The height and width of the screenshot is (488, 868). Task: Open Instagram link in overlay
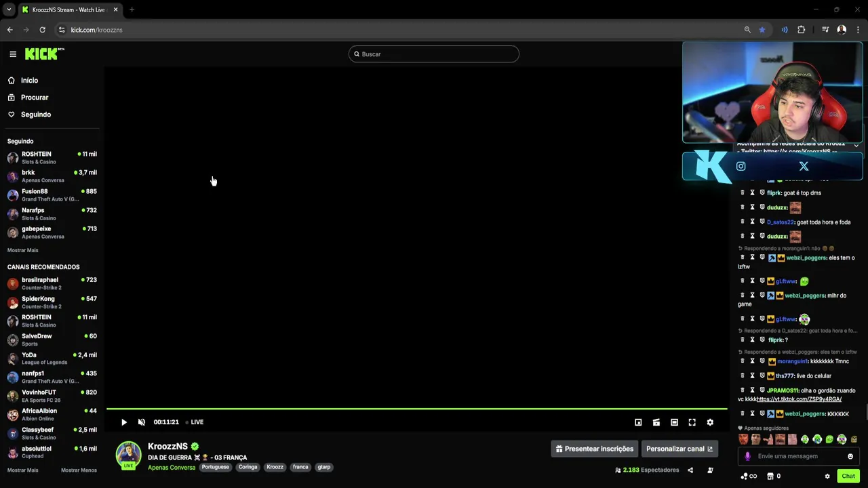point(741,166)
